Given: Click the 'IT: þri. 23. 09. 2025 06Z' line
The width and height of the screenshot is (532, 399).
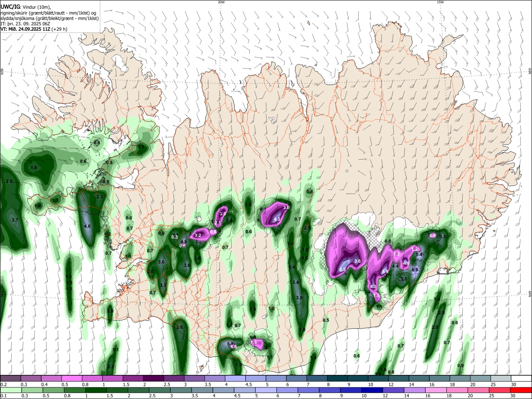Looking at the screenshot, I should click(x=26, y=24).
